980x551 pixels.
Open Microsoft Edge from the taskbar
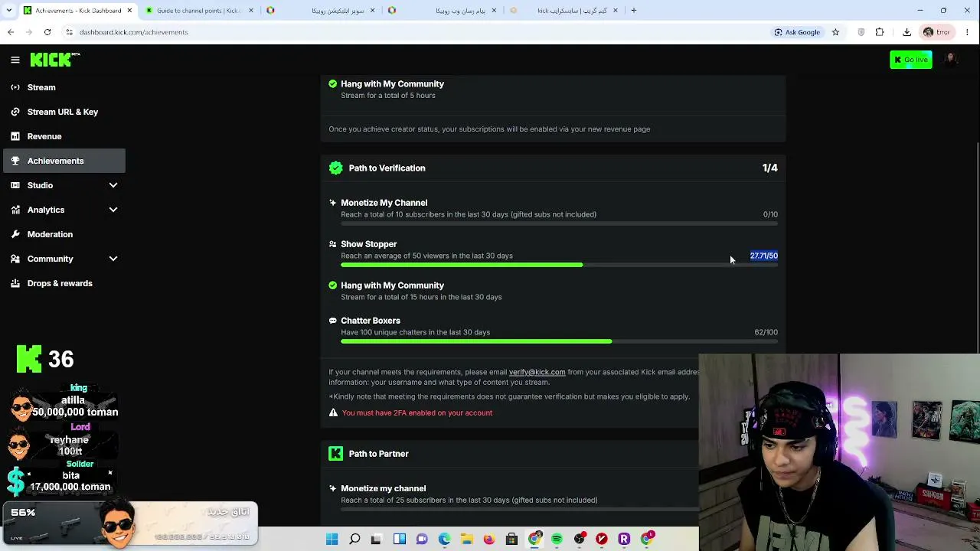click(x=444, y=540)
